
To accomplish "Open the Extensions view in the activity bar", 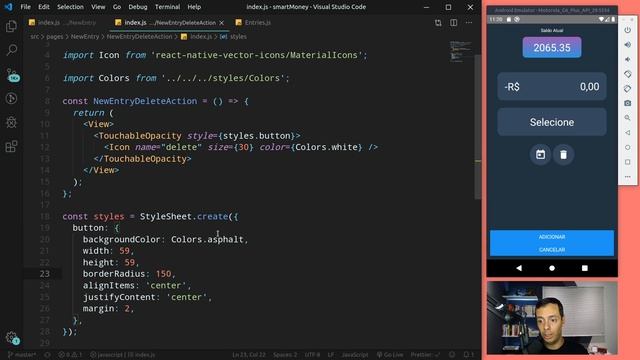I will pyautogui.click(x=11, y=146).
